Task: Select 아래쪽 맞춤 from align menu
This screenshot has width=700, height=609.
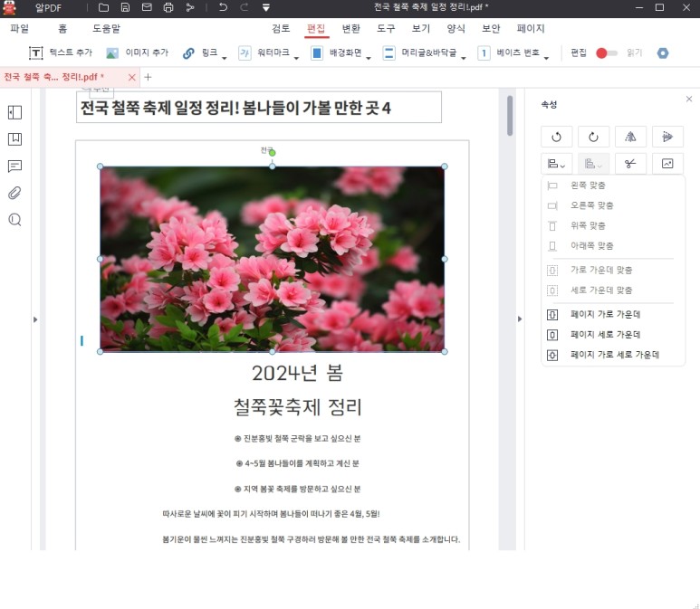Action: 612,246
